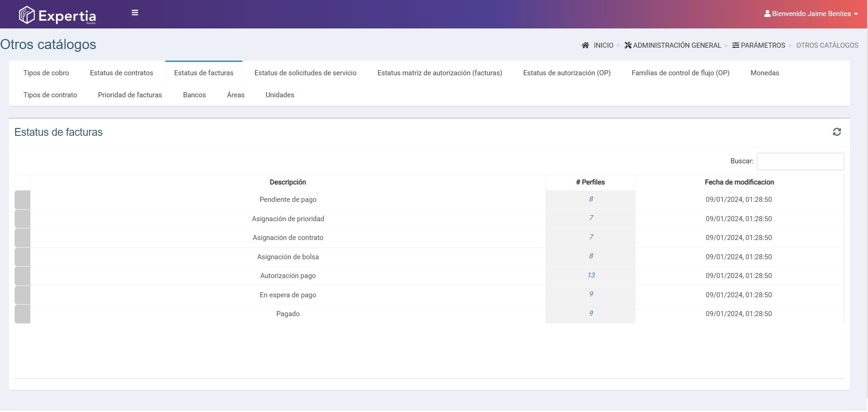Open profiles count 8 for Asignación de bolsa
Viewport: 868px width, 412px height.
coord(591,256)
